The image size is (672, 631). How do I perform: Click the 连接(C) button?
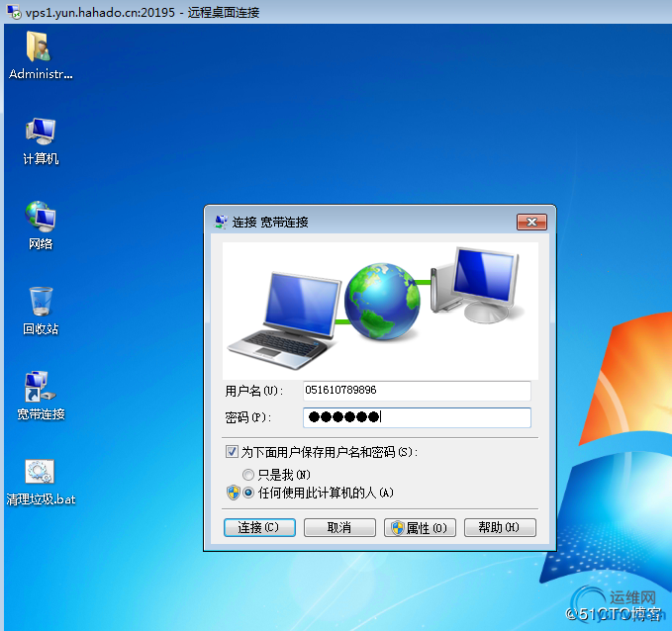coord(259,527)
